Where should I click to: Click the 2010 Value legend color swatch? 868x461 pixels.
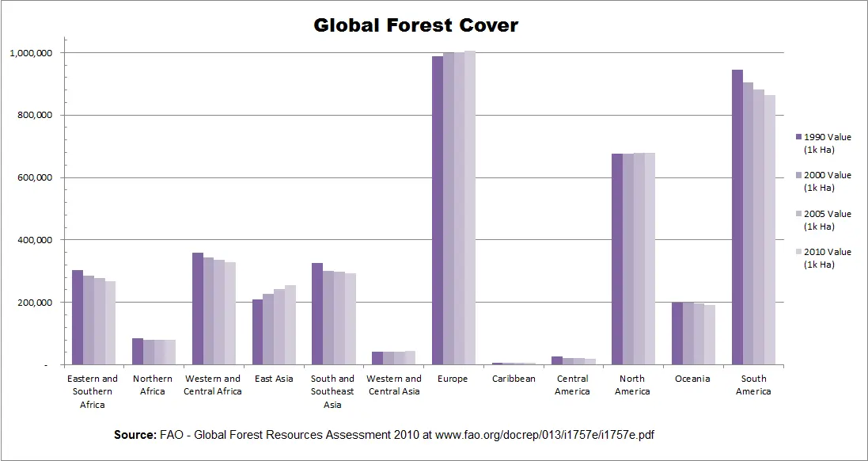[x=799, y=252]
